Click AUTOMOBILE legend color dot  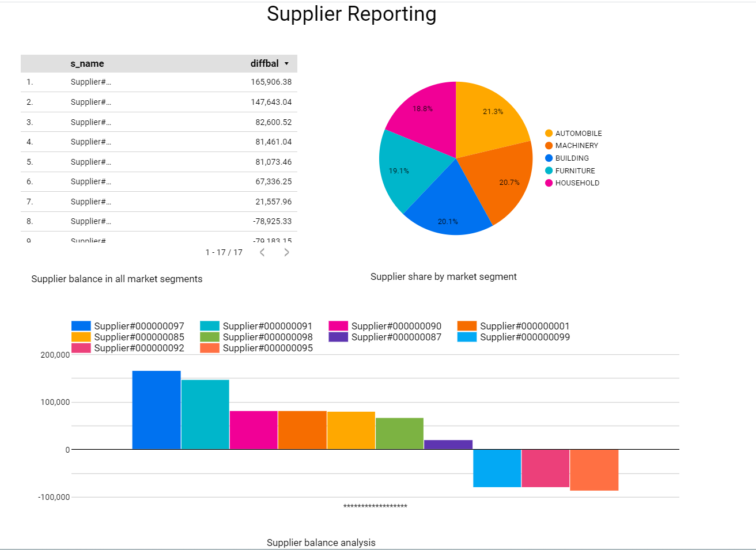pos(549,133)
